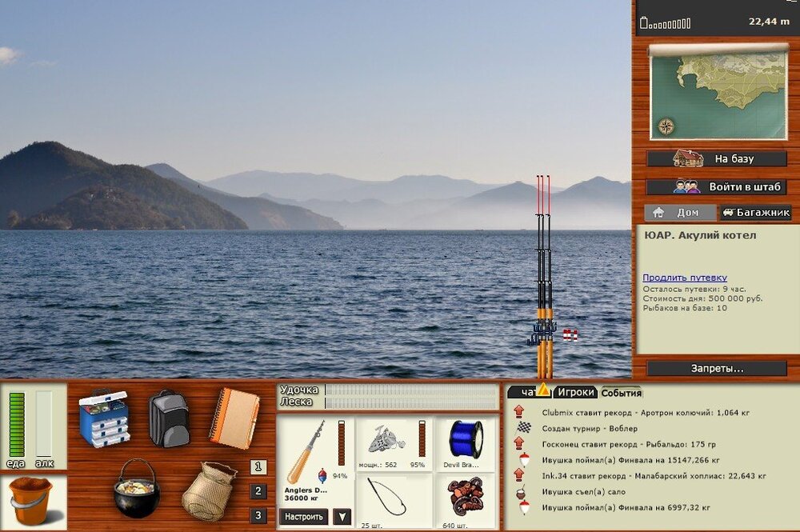Open the Игроки tab
The width and height of the screenshot is (800, 532).
(576, 392)
